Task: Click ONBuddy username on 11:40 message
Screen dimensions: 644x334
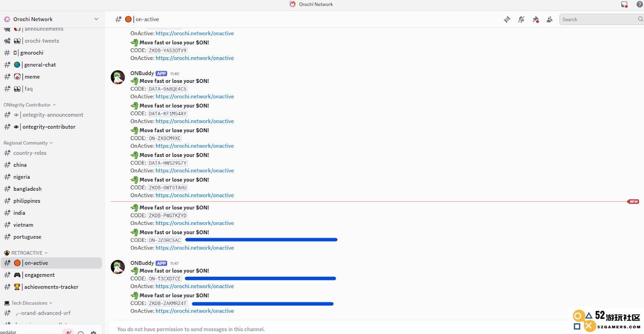Action: click(x=142, y=73)
